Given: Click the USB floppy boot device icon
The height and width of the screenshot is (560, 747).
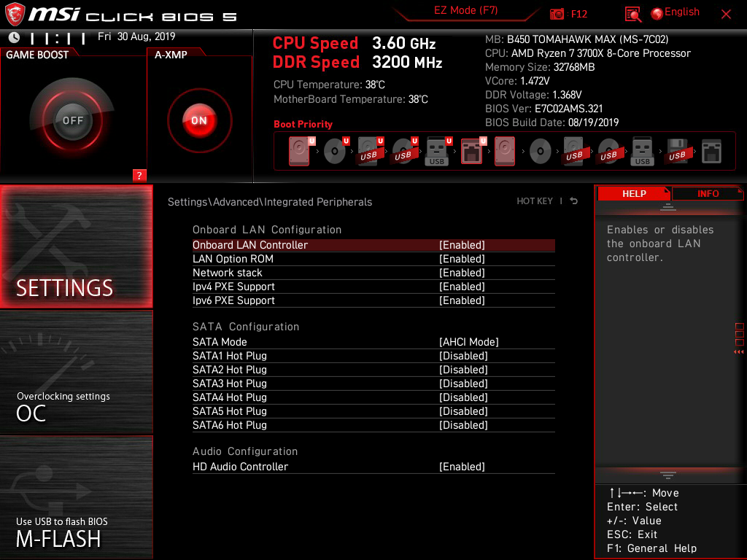Looking at the screenshot, I should 677,152.
